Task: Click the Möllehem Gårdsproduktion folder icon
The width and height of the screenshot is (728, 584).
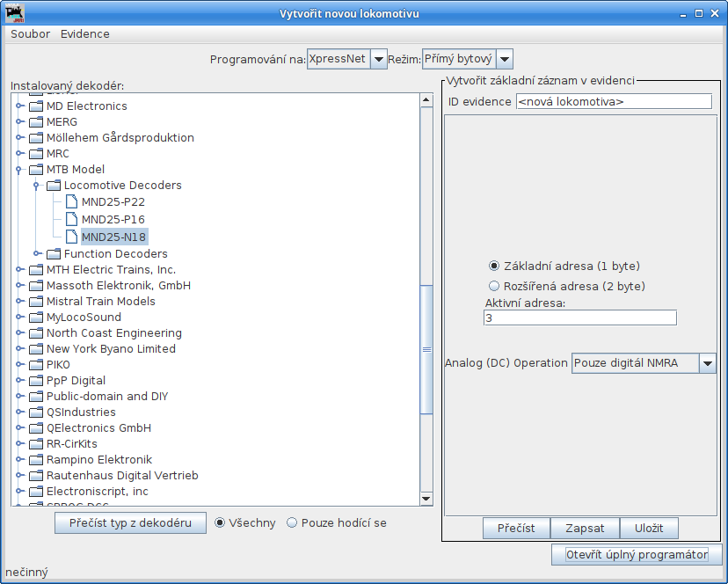Action: [x=36, y=138]
